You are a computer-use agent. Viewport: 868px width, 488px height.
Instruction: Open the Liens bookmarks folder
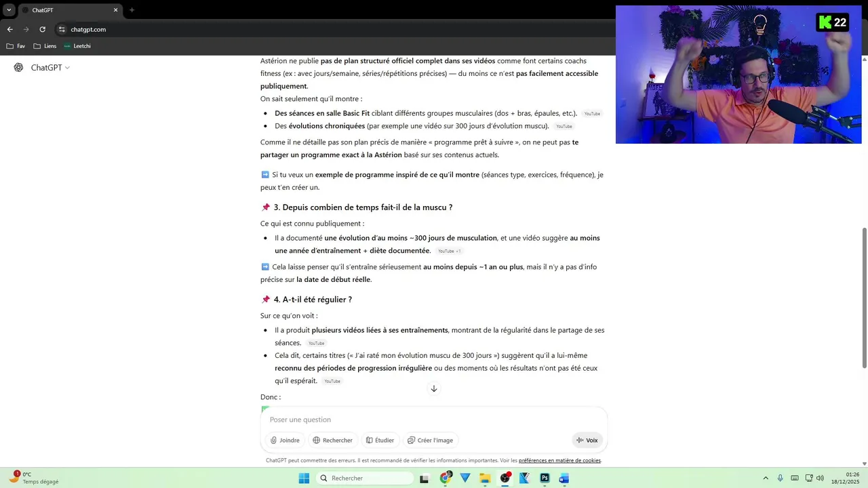pyautogui.click(x=45, y=46)
